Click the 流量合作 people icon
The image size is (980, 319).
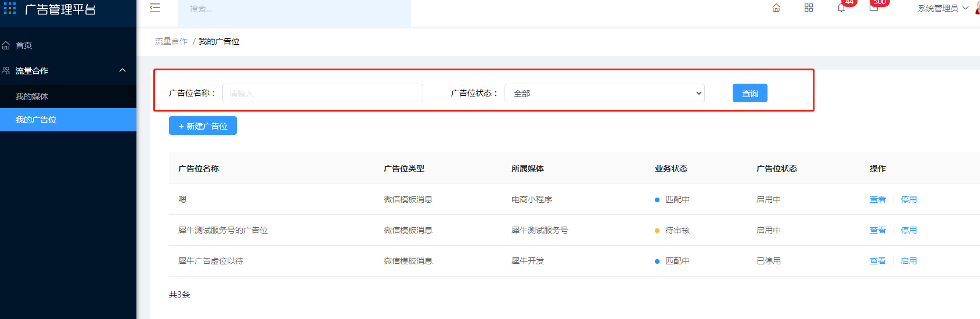click(6, 71)
